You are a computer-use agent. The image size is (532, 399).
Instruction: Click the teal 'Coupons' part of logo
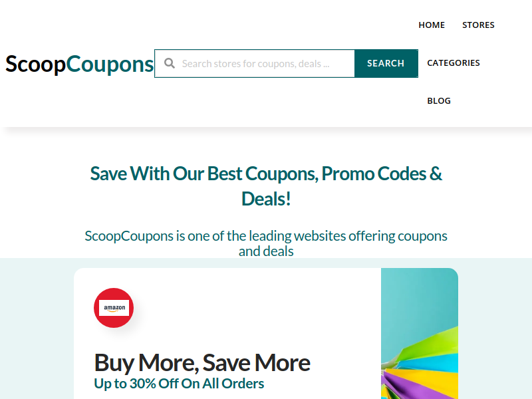click(x=110, y=64)
